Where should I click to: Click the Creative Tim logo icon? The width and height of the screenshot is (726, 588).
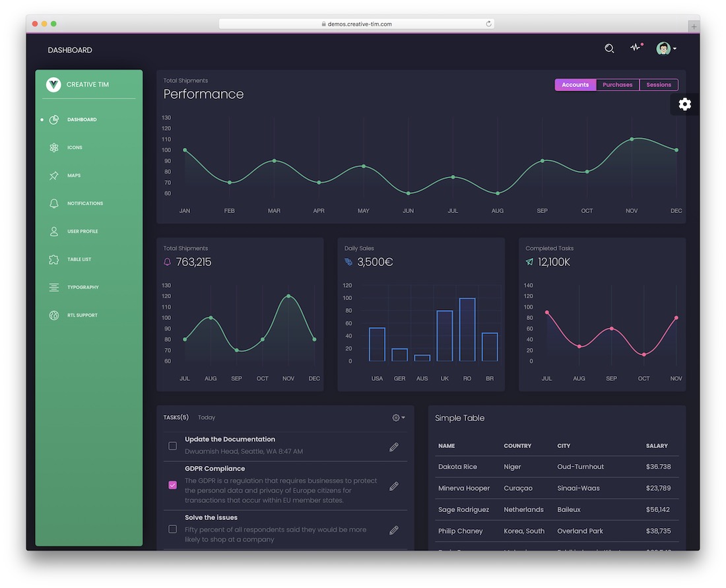[x=53, y=84]
